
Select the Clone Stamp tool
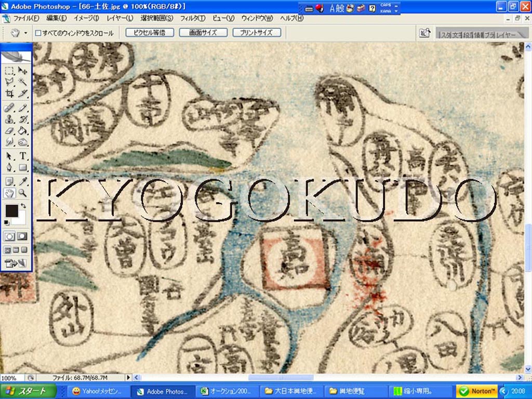pyautogui.click(x=9, y=119)
